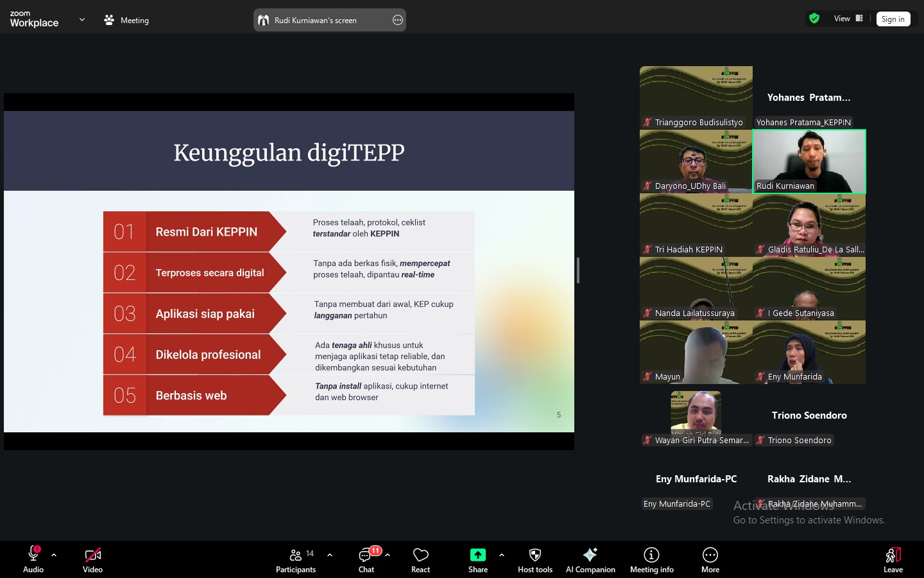Screen dimensions: 924x578
Task: Expand the Participants options caret
Action: (330, 555)
